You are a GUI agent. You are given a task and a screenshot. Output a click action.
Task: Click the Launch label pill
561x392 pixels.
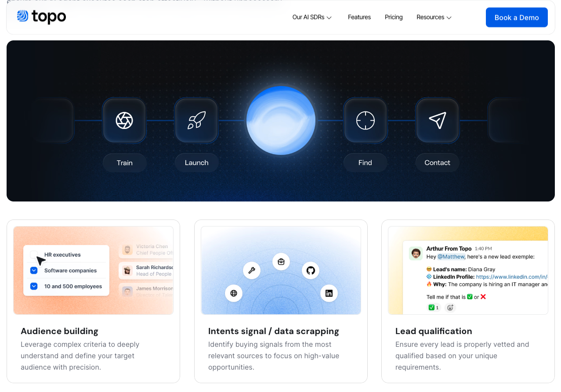(196, 163)
